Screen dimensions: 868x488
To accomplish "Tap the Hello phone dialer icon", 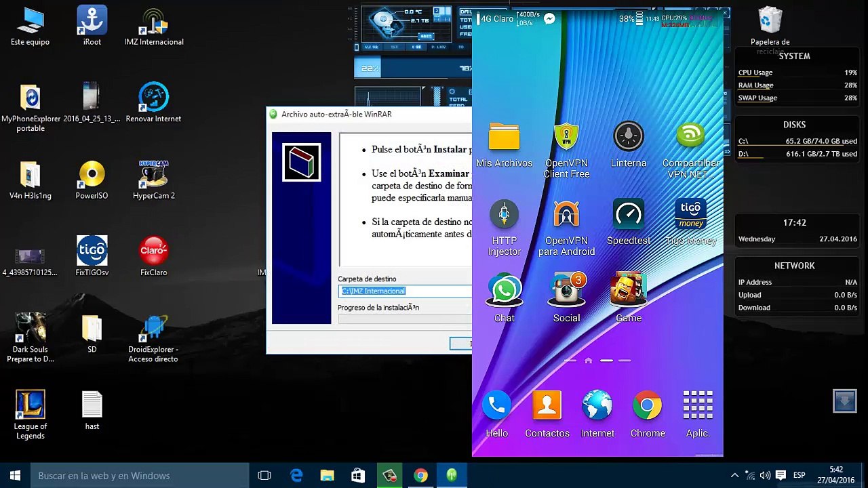I will pos(496,413).
